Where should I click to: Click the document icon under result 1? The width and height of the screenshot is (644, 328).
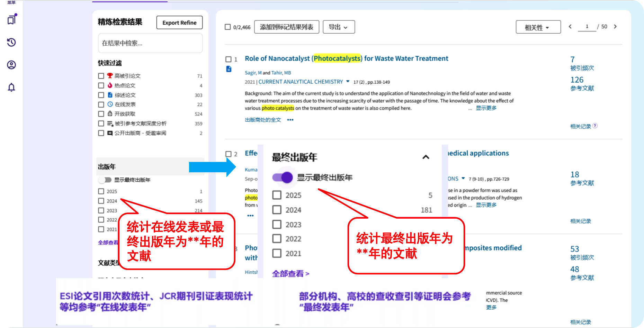click(229, 69)
